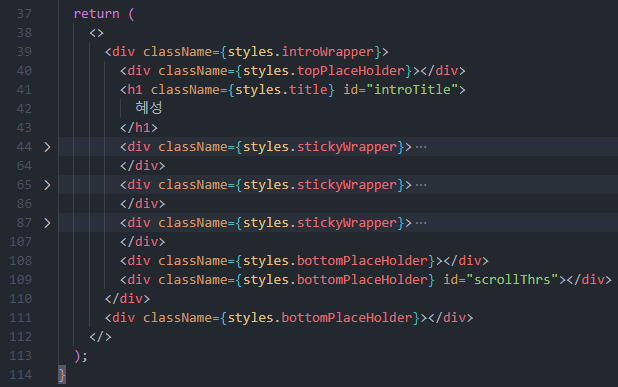Expand folded code at line 65
This screenshot has height=387, width=618.
click(x=47, y=185)
